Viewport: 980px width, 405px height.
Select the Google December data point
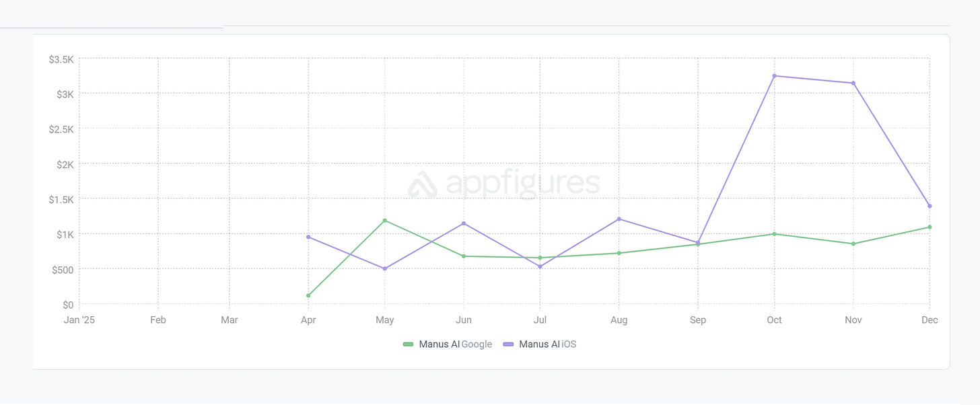pyautogui.click(x=930, y=227)
